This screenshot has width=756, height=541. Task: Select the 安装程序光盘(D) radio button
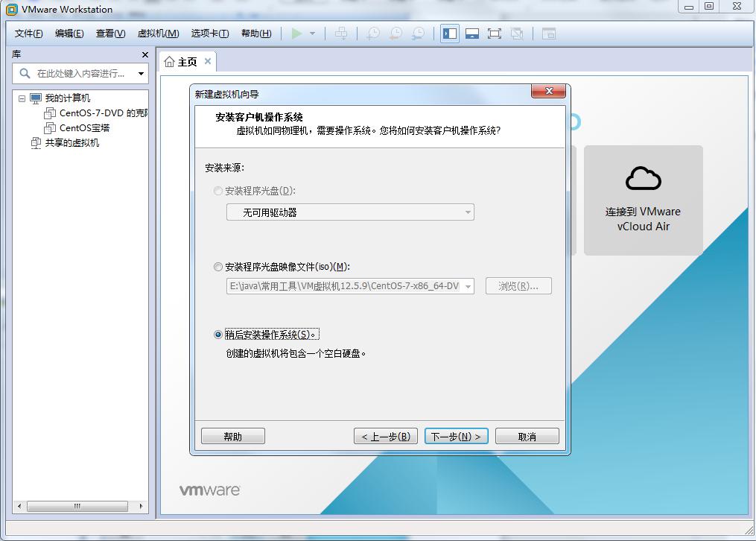point(218,191)
